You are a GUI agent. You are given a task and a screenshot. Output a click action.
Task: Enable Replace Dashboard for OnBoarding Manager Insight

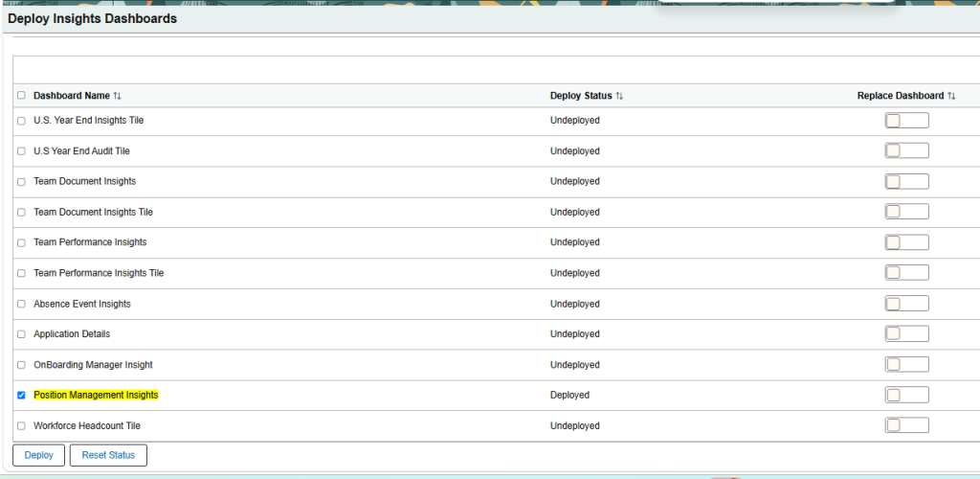click(x=907, y=365)
